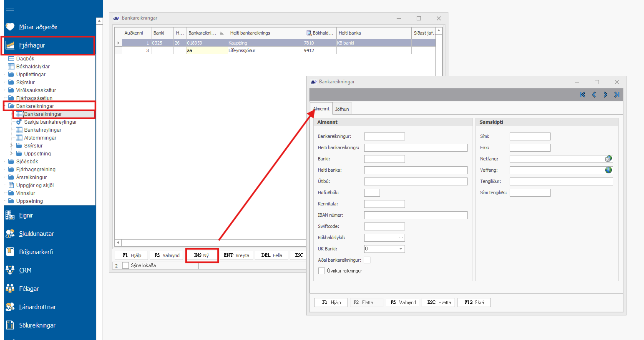Viewport: 644px width, 340px height.
Task: Jump to first record navigation arrow
Action: [583, 95]
